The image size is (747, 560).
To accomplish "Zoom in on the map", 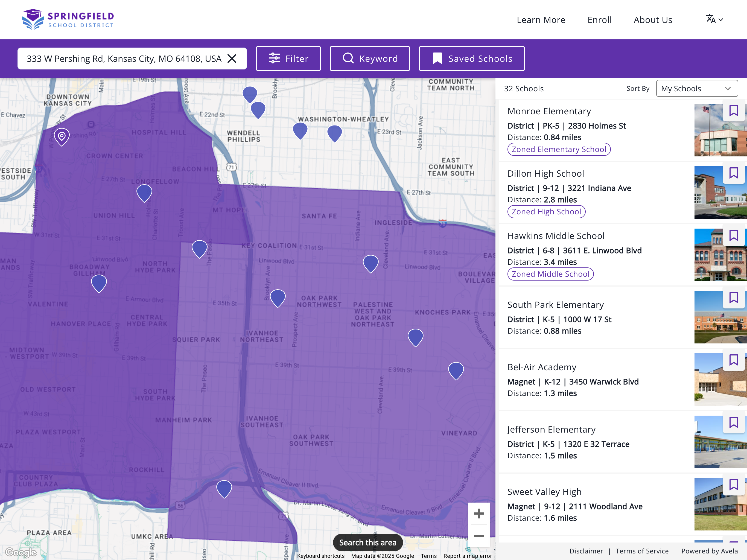I will pos(478,514).
